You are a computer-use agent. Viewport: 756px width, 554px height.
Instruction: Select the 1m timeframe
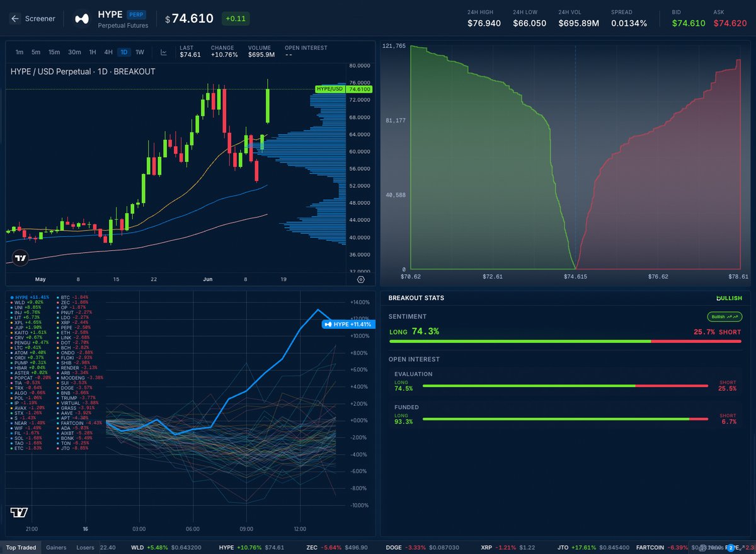click(x=20, y=52)
